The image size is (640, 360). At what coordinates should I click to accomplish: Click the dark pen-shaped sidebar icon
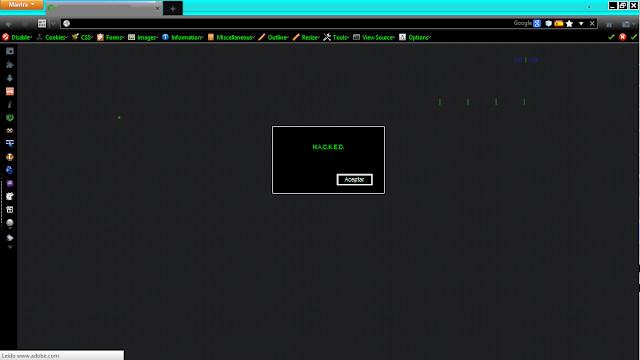10,104
